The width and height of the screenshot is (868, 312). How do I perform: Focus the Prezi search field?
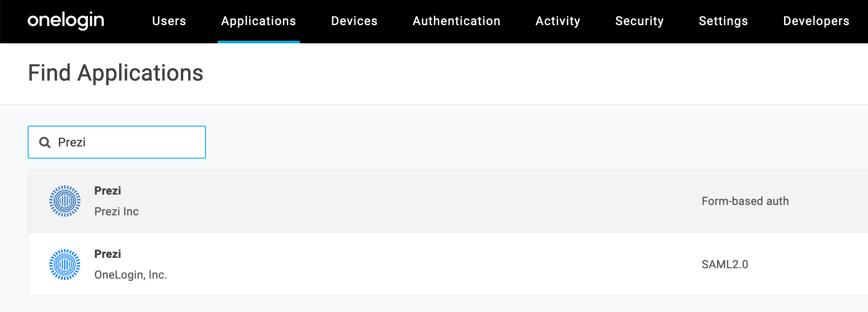[130, 142]
